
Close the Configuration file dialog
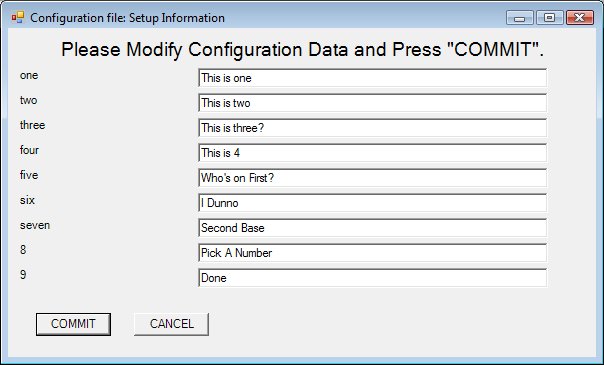click(x=580, y=18)
